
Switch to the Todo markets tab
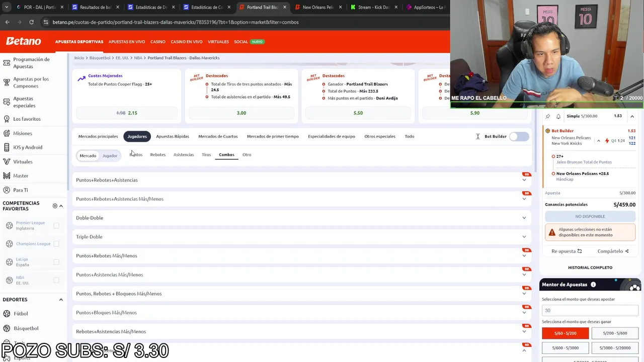[x=410, y=136]
